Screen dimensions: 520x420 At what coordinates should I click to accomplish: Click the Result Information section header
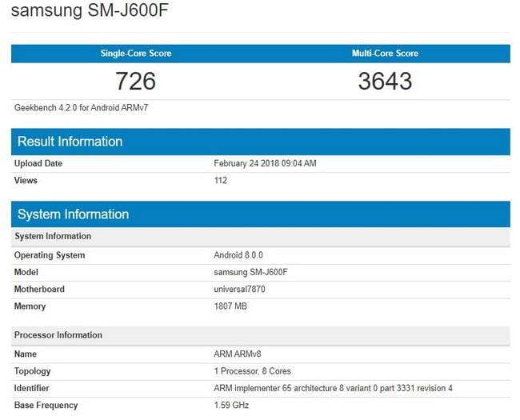(x=70, y=142)
